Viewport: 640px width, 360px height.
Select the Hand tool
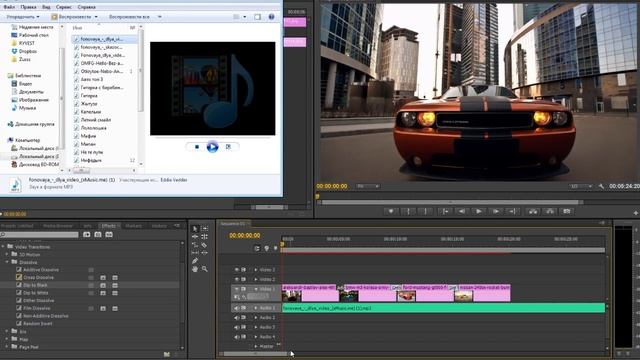(x=195, y=269)
